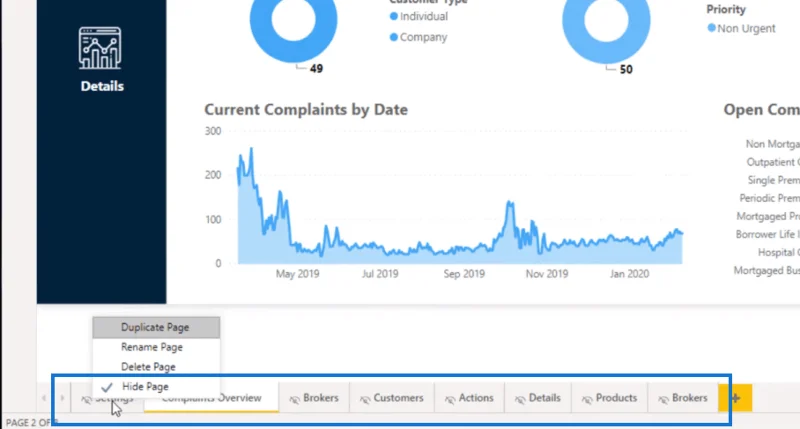The width and height of the screenshot is (800, 429).
Task: Click the hidden-eye icon on Products tab
Action: (x=587, y=399)
